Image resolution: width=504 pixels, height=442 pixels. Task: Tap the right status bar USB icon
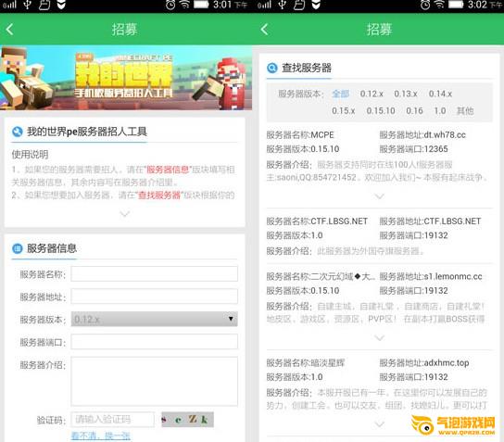283,5
